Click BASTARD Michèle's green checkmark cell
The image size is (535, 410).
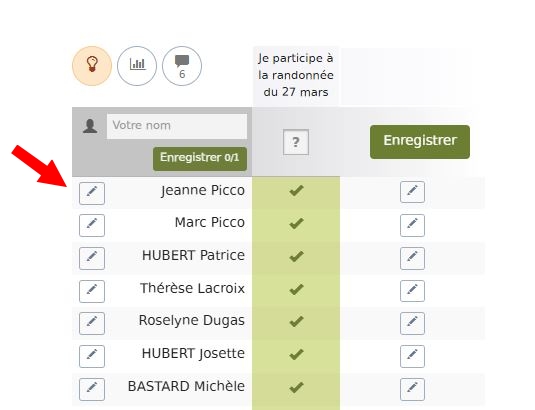296,389
